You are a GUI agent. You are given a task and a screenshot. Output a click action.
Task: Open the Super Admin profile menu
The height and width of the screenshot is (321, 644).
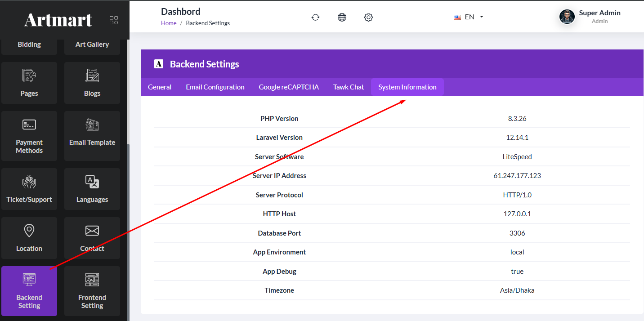click(x=590, y=17)
